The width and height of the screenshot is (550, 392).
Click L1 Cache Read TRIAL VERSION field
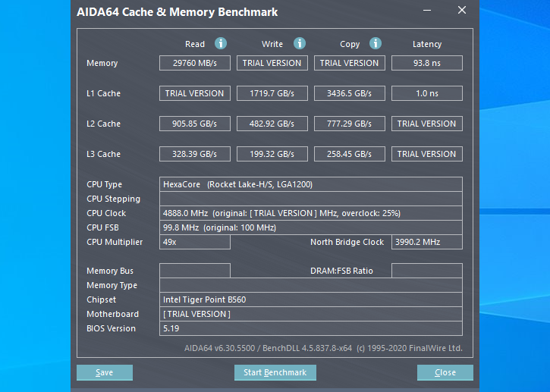tap(195, 93)
